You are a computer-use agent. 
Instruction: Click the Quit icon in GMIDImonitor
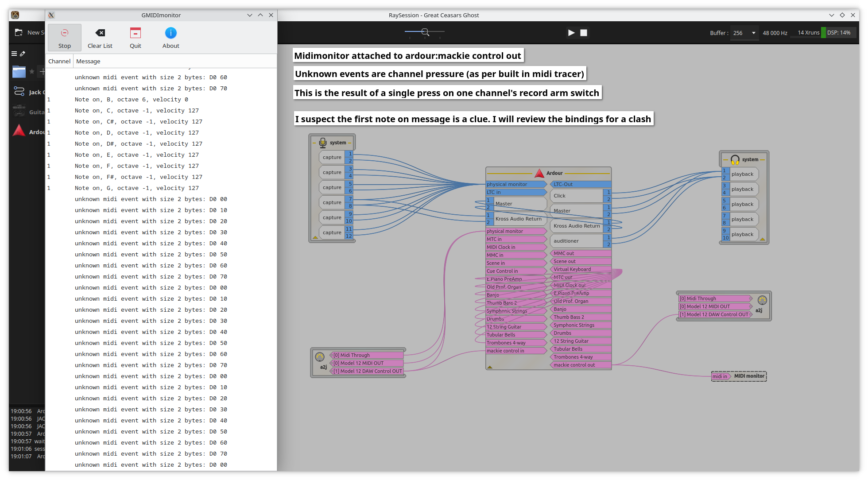click(x=135, y=33)
